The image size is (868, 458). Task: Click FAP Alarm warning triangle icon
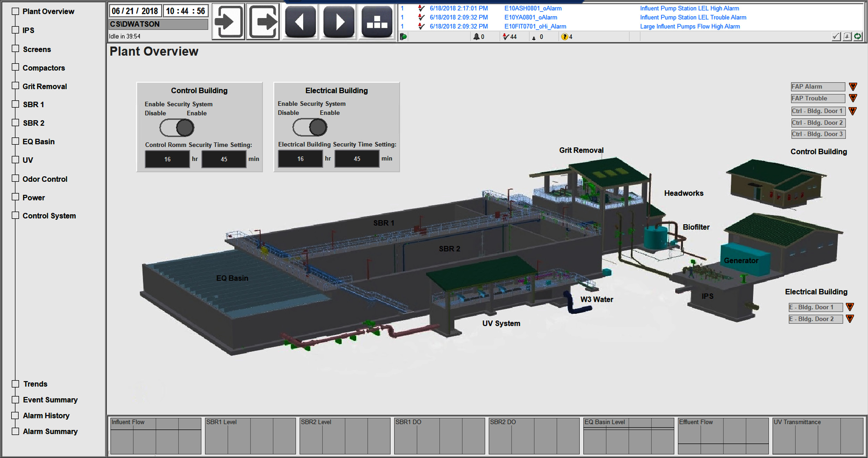(853, 86)
